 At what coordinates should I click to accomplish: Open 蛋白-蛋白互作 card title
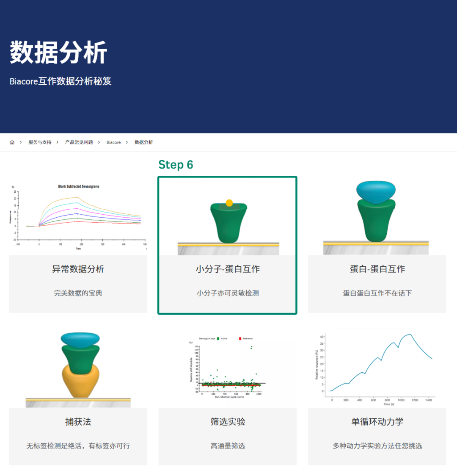[377, 269]
